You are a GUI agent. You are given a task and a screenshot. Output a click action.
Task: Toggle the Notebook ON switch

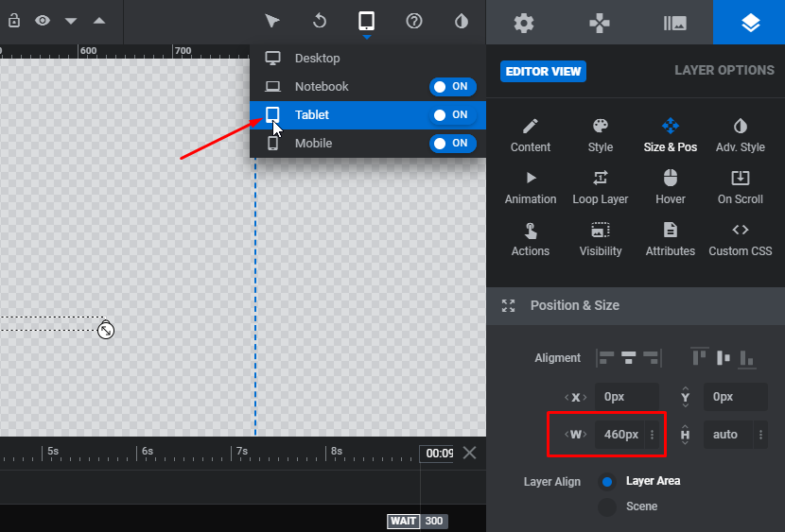point(453,87)
